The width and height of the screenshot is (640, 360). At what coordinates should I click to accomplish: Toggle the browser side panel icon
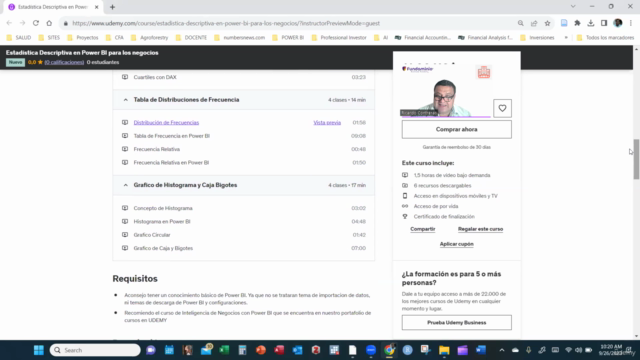pyautogui.click(x=604, y=23)
